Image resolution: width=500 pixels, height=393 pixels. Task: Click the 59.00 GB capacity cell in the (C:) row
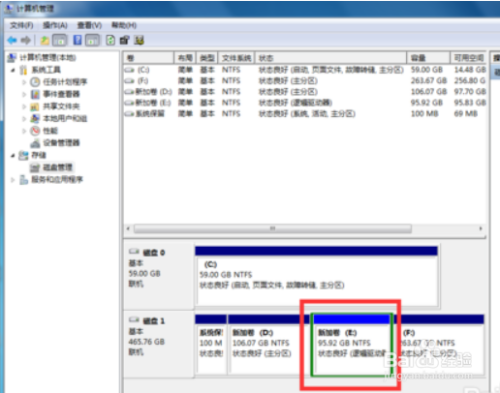(427, 70)
